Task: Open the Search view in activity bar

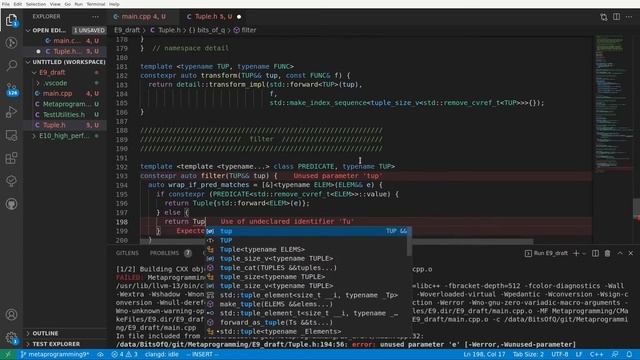Action: point(11,65)
